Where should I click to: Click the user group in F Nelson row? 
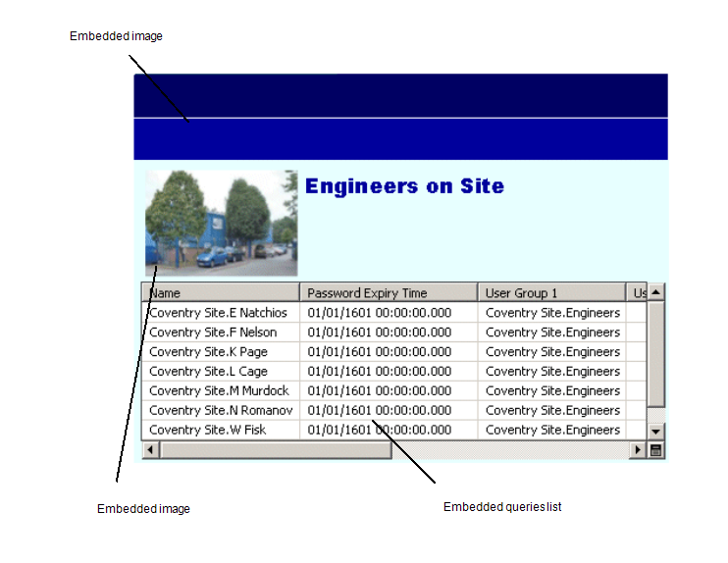click(x=551, y=332)
